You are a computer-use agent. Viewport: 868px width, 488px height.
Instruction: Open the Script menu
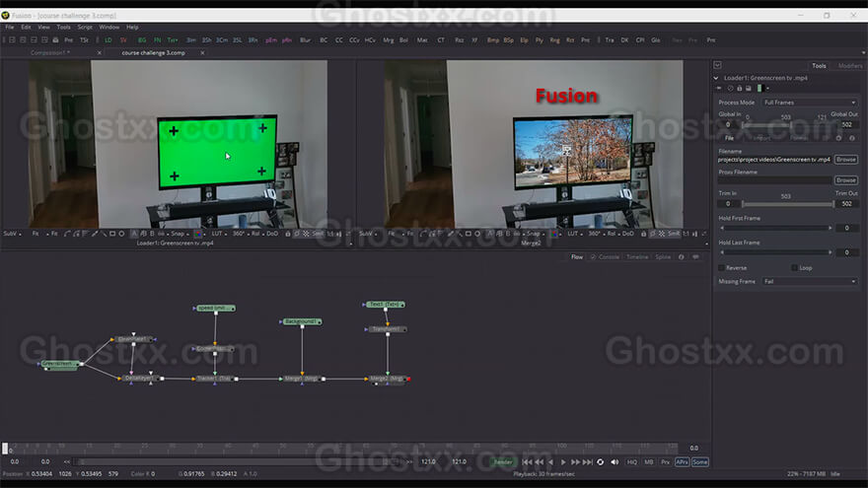pyautogui.click(x=85, y=28)
